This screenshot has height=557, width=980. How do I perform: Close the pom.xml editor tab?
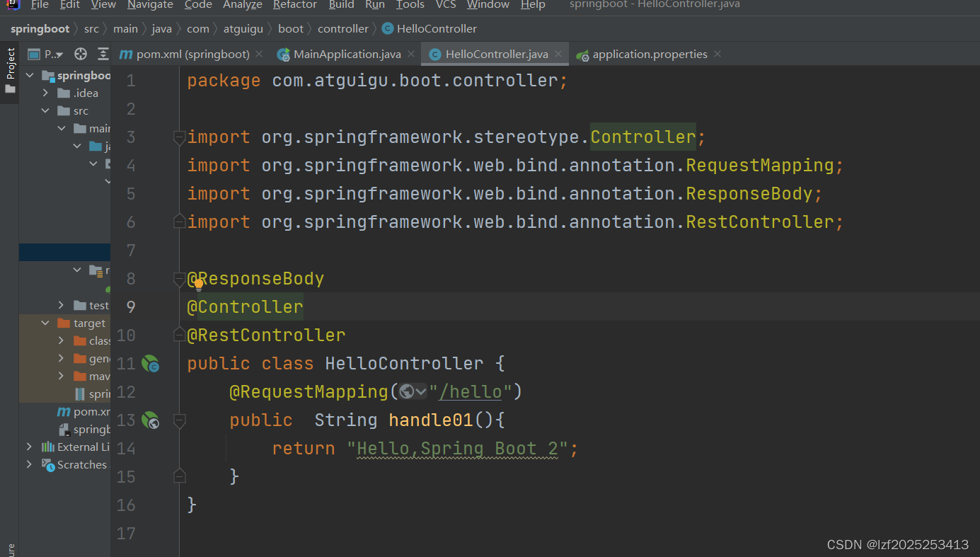258,54
